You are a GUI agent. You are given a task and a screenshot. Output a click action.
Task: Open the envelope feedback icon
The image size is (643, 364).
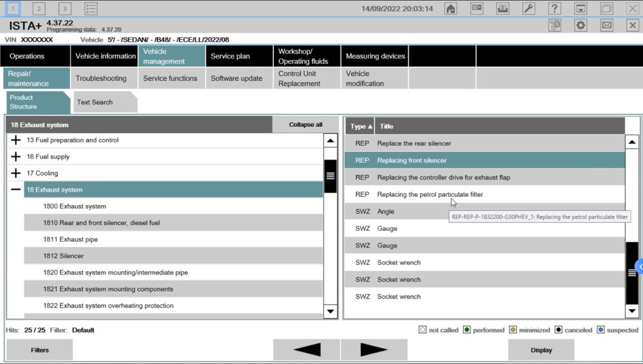pos(606,26)
